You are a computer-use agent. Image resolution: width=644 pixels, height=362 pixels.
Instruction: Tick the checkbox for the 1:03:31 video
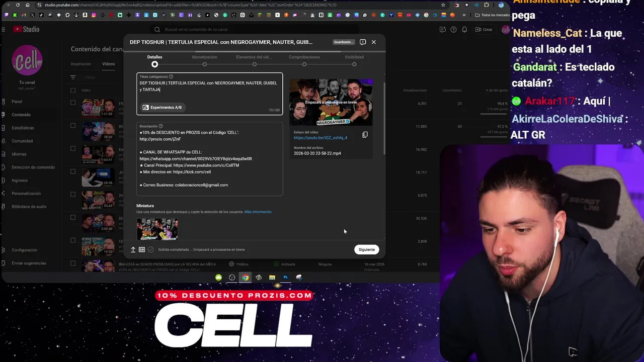point(73,148)
